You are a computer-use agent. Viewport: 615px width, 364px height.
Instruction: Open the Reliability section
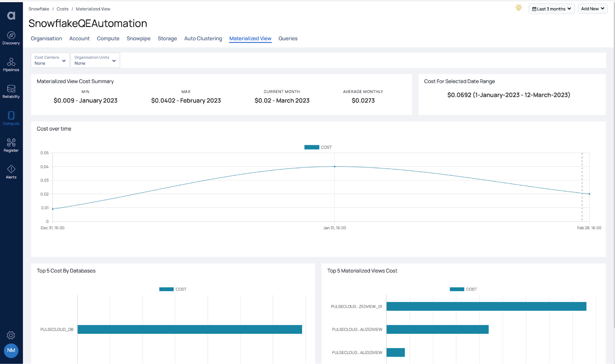pos(11,92)
